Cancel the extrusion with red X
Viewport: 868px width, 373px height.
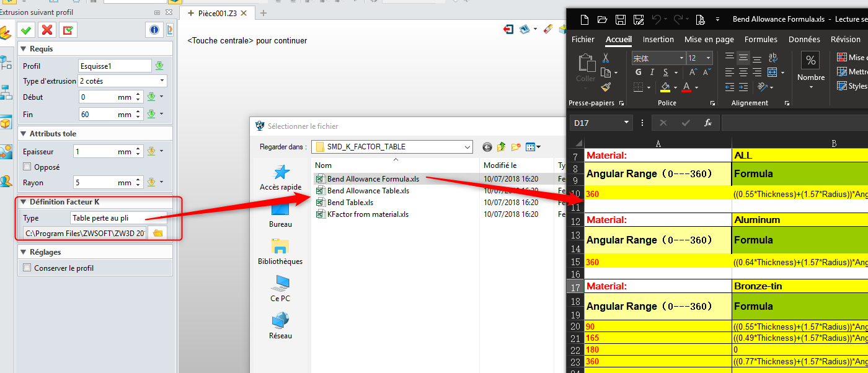(46, 30)
